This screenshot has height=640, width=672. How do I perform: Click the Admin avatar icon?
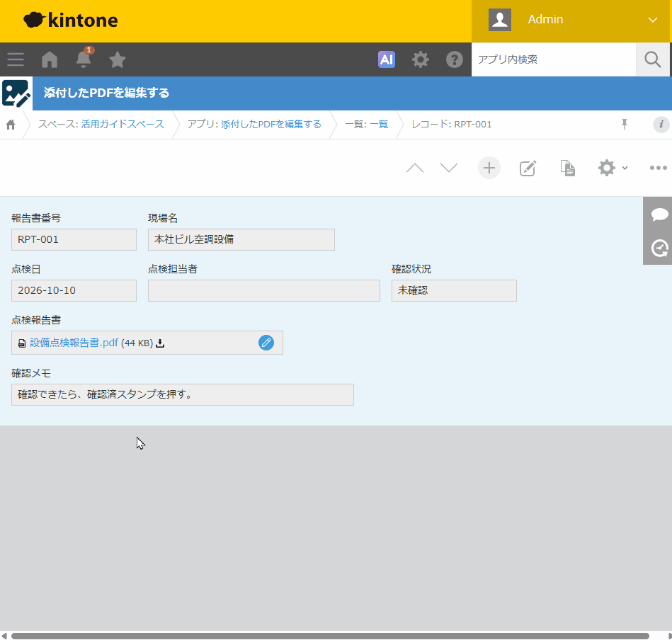(x=500, y=20)
